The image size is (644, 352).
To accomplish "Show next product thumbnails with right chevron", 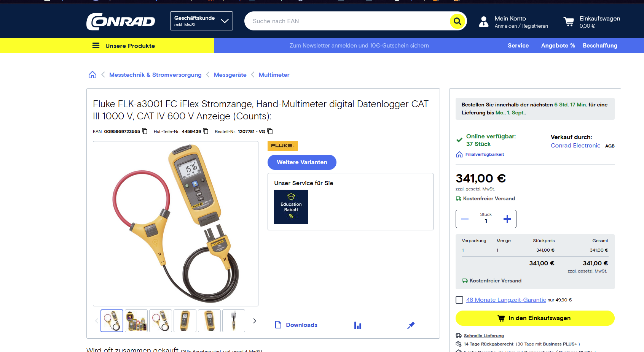I will [x=255, y=321].
